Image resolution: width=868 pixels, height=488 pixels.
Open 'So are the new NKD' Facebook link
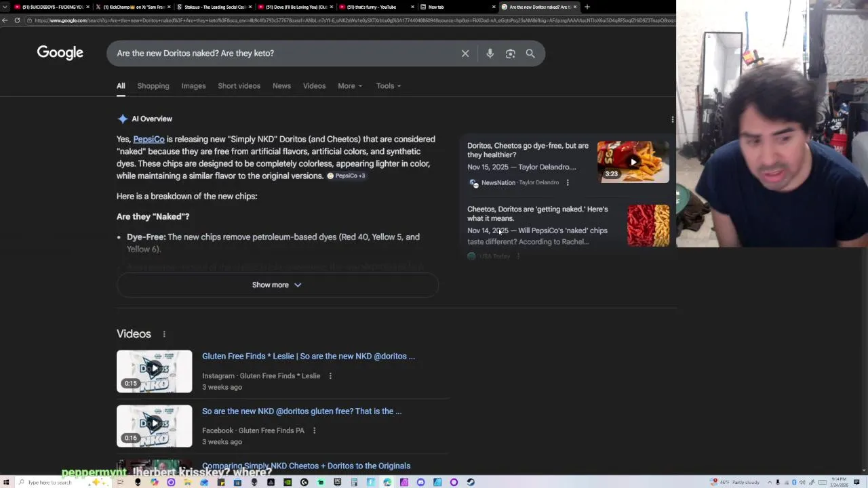pos(302,411)
